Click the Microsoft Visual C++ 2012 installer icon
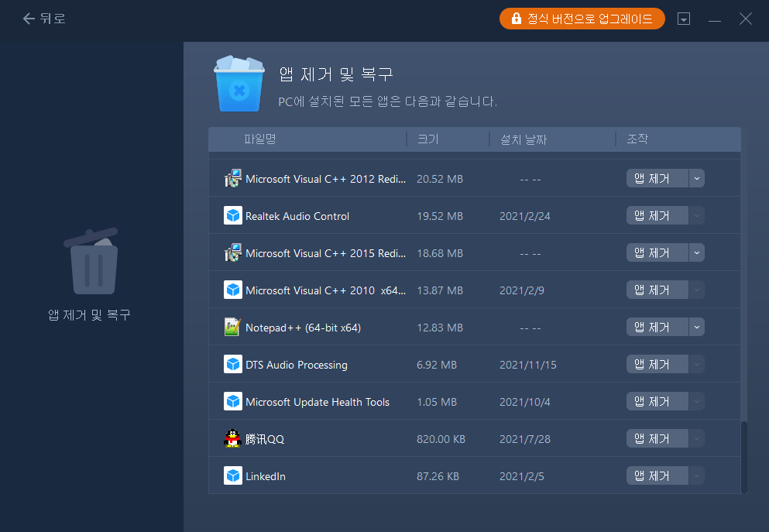Screen dimensions: 769x532 (x=232, y=178)
